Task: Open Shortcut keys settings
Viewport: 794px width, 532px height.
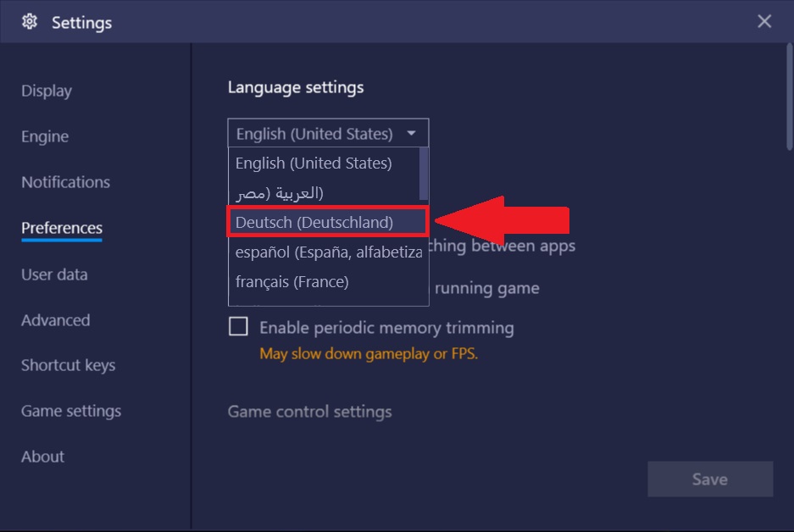Action: tap(69, 365)
